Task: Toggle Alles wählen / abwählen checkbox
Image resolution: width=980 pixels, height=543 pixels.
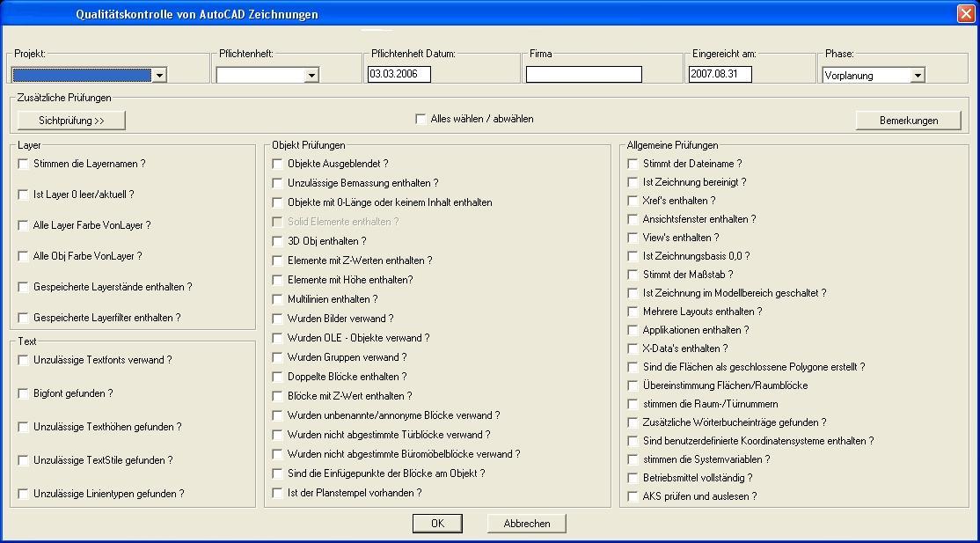Action: click(421, 119)
